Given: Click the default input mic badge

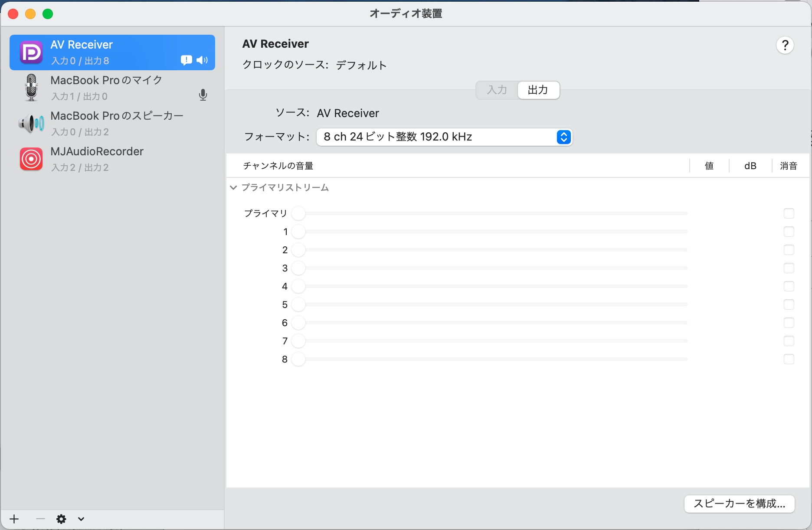Looking at the screenshot, I should [x=203, y=95].
